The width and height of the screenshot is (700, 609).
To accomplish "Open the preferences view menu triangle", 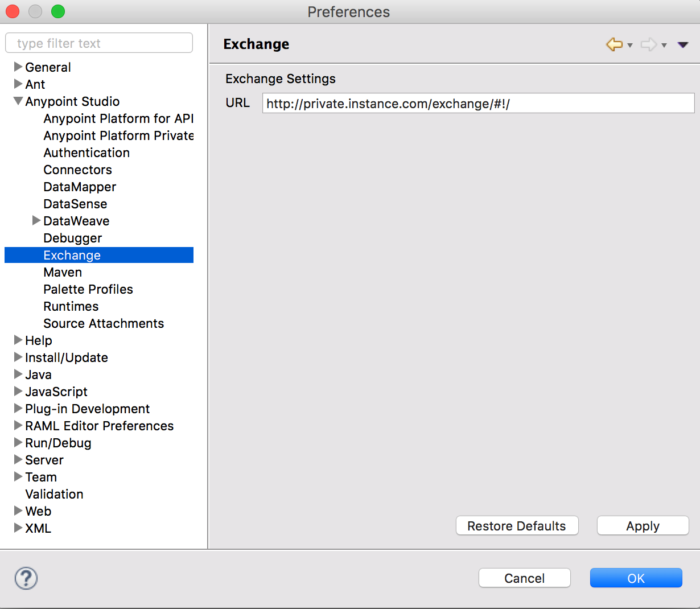I will tap(682, 44).
